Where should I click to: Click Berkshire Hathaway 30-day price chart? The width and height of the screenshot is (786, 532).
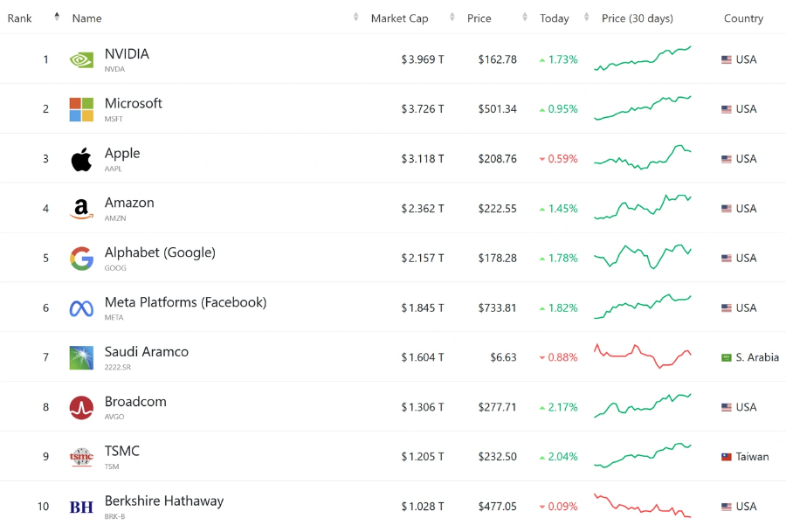(643, 506)
